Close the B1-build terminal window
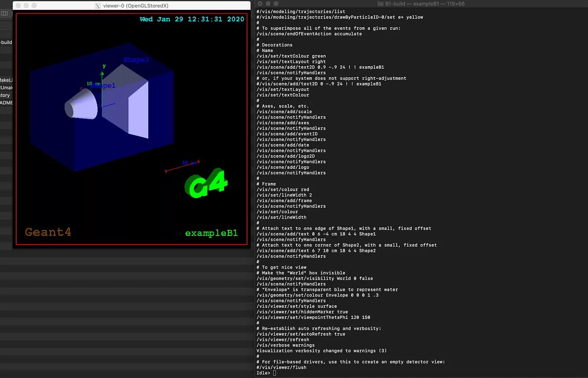The width and height of the screenshot is (588, 378). [x=260, y=4]
